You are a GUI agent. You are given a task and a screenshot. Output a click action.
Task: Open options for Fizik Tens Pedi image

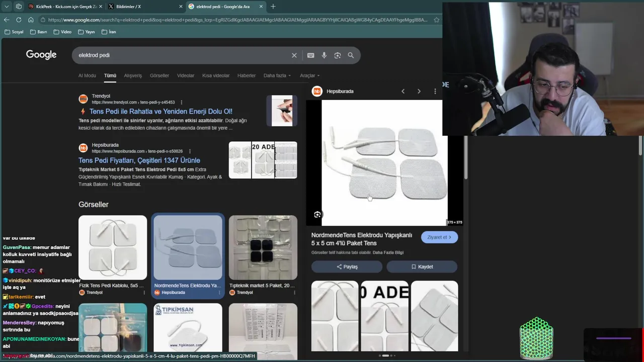point(144,293)
